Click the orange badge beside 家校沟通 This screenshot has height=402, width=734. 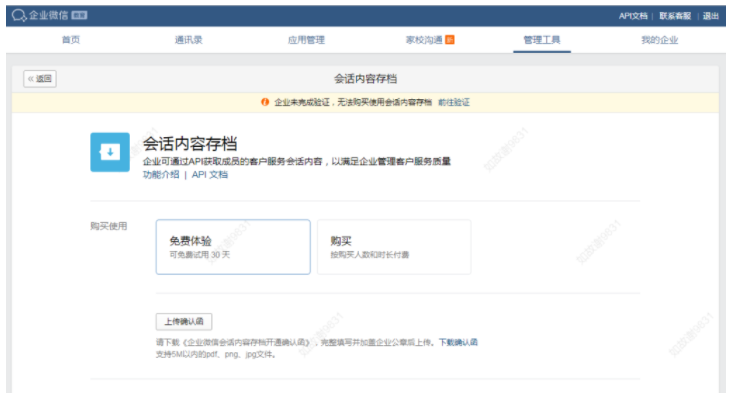[x=450, y=40]
